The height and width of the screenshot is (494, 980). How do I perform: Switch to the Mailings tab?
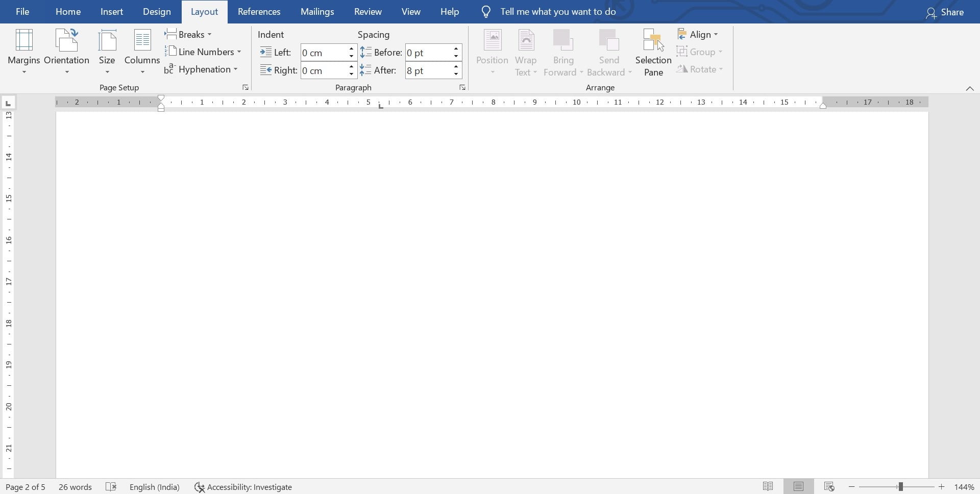click(317, 12)
